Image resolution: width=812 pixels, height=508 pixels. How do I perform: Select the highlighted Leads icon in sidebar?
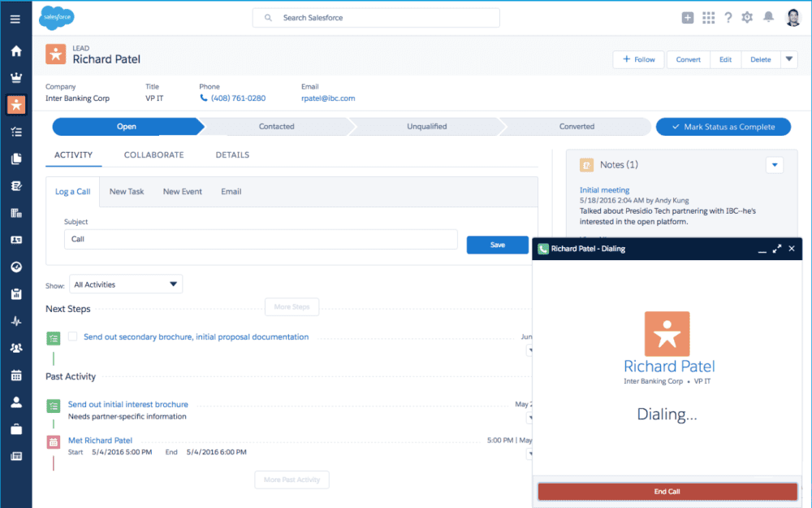[15, 105]
